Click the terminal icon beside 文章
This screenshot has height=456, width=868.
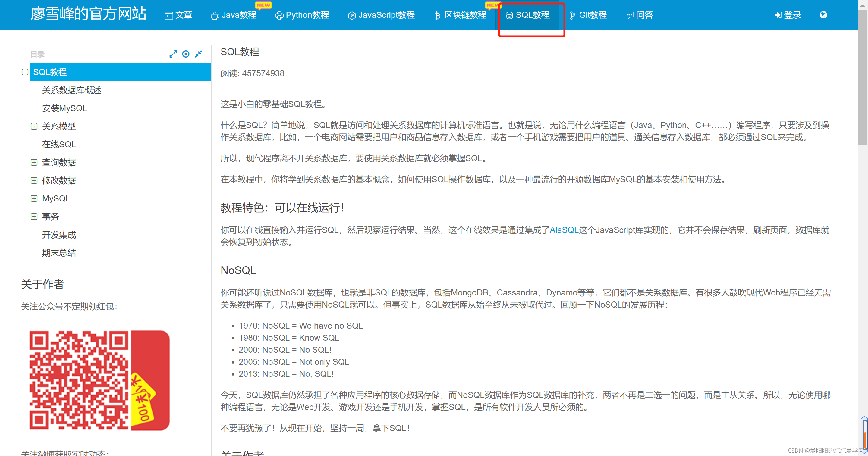point(168,15)
